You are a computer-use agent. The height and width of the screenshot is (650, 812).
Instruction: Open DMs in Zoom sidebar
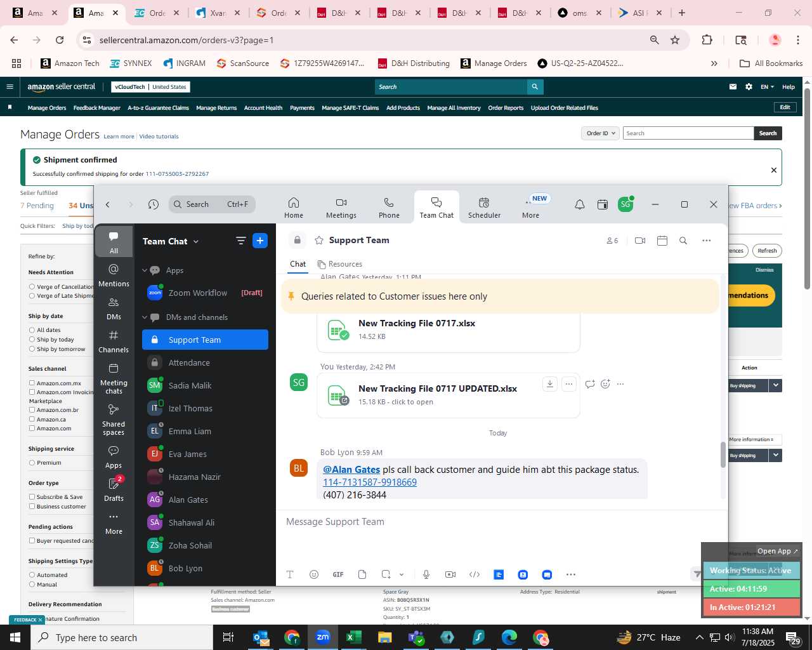pyautogui.click(x=114, y=308)
